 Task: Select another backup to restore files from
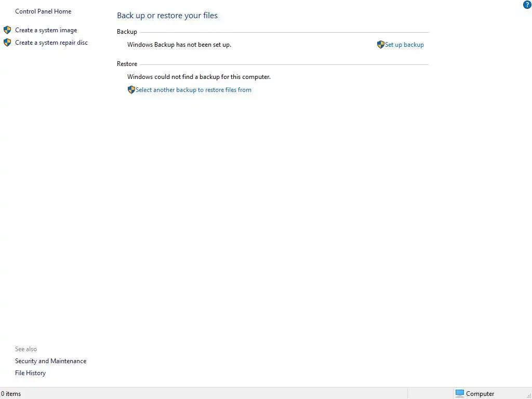(193, 90)
